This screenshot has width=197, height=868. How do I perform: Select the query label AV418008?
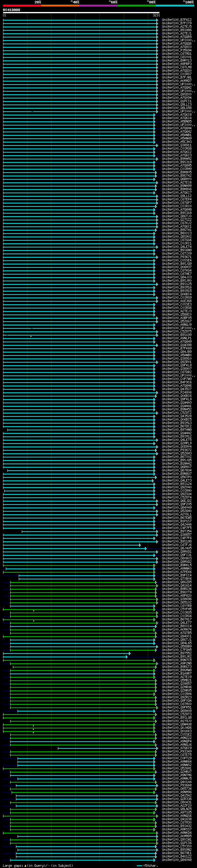point(11,10)
